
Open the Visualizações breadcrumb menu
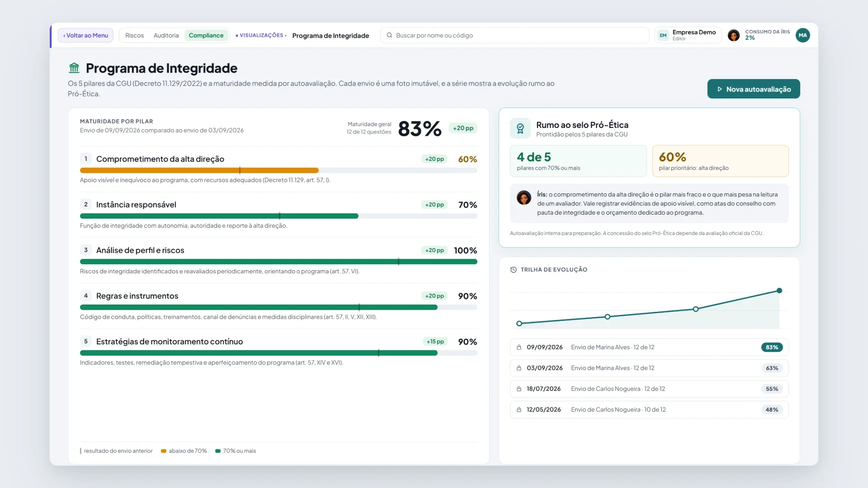click(x=261, y=35)
